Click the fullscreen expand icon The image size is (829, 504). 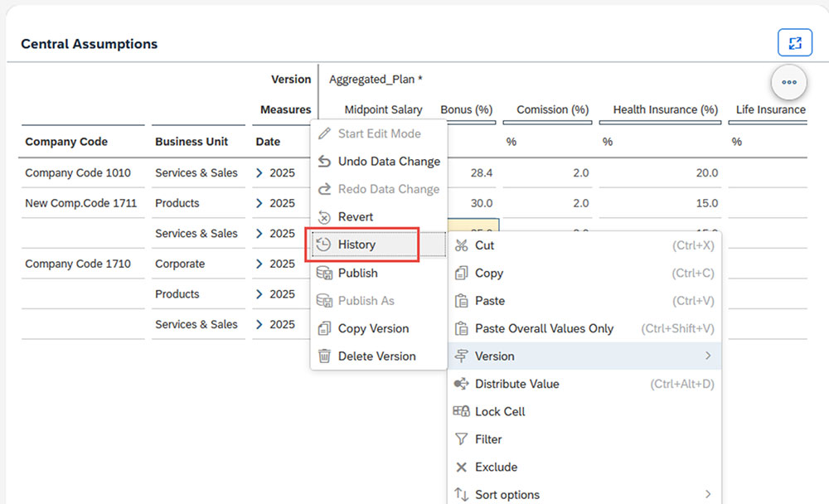point(794,43)
